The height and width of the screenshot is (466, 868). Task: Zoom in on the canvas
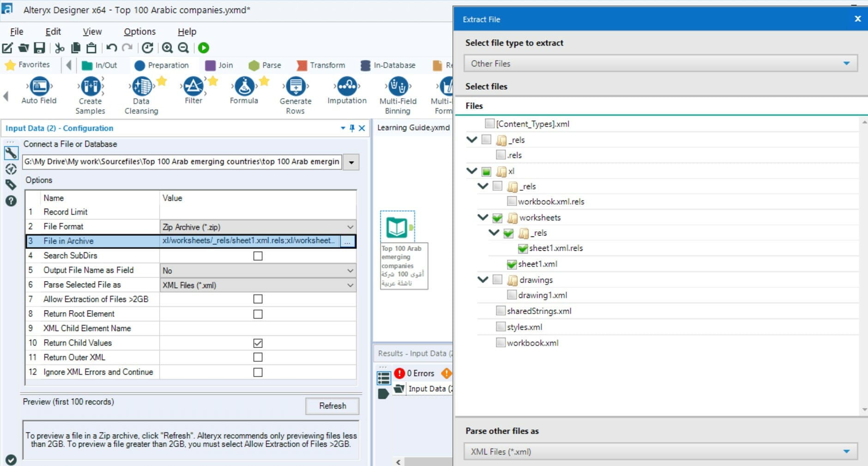coord(167,48)
